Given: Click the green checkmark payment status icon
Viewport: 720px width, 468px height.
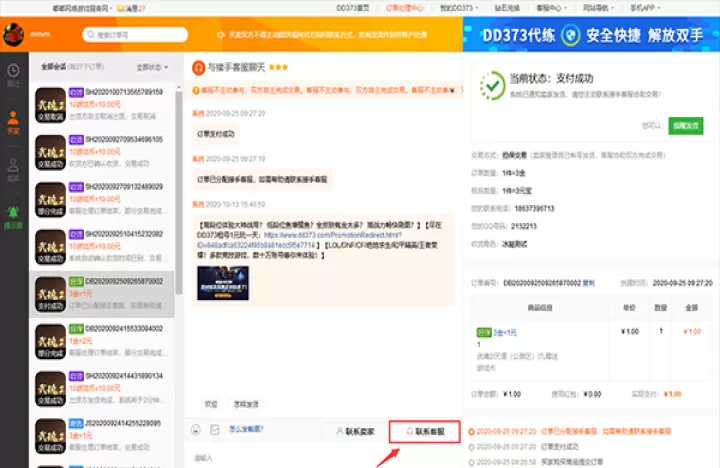Looking at the screenshot, I should tap(492, 85).
